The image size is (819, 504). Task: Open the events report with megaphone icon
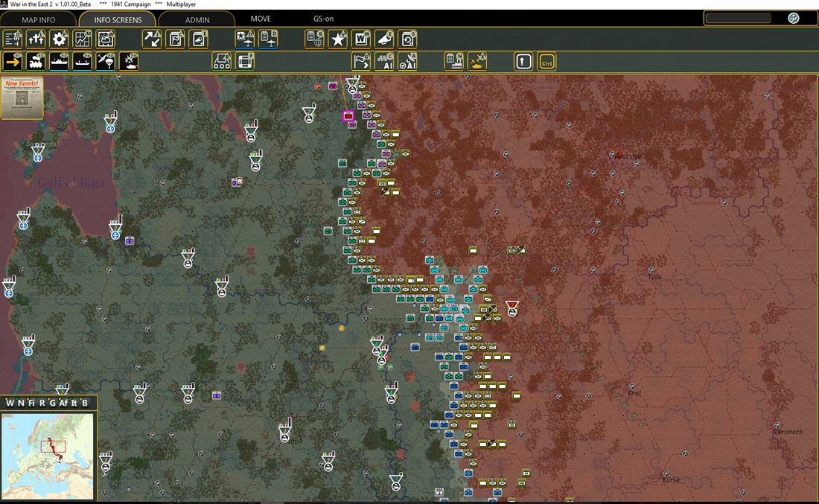click(x=199, y=39)
